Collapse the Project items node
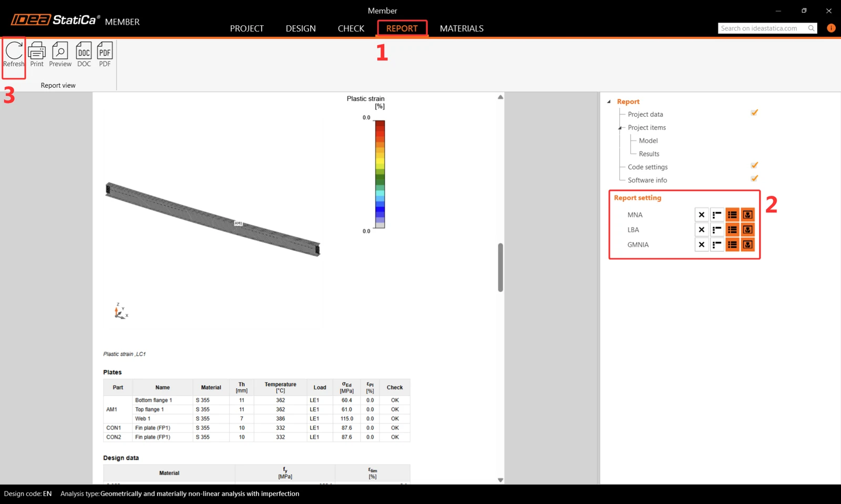This screenshot has height=504, width=841. [620, 128]
